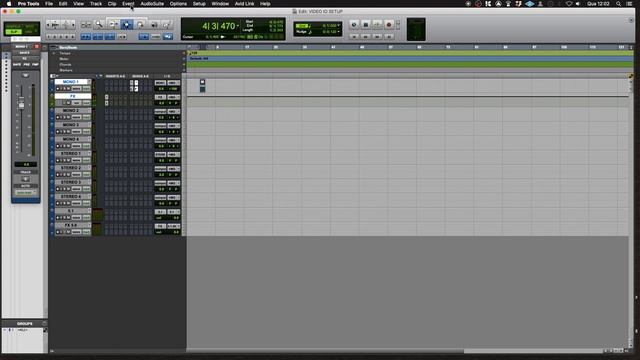Select the Selector tool (highlighted)

click(127, 25)
